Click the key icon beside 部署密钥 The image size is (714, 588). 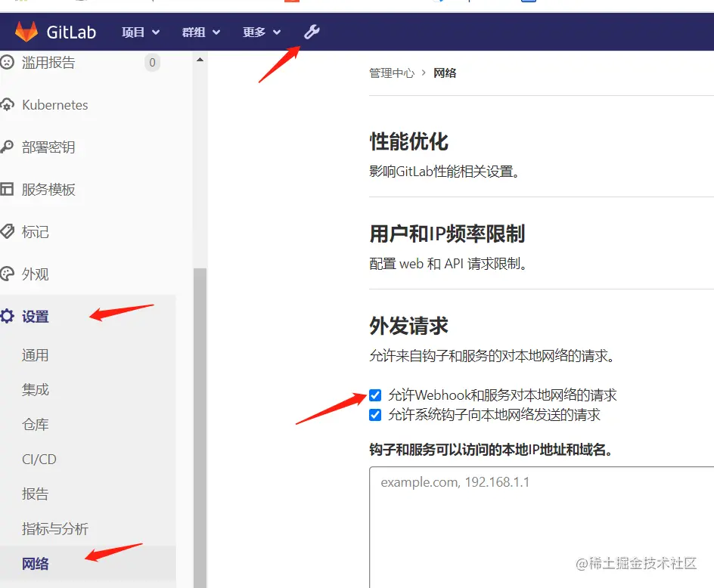[7, 147]
